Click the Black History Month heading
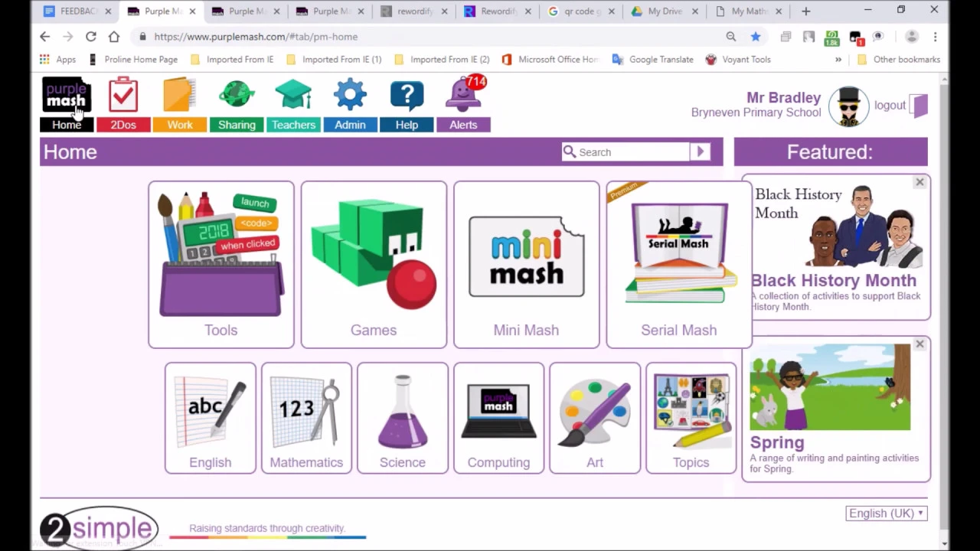Image resolution: width=980 pixels, height=551 pixels. [x=833, y=280]
